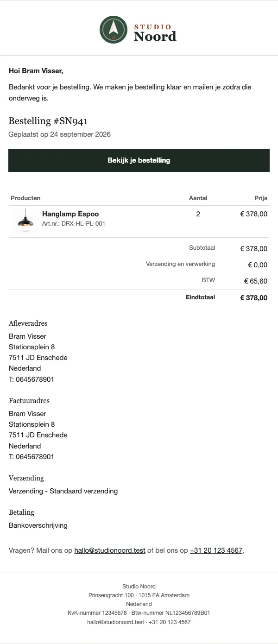This screenshot has width=278, height=644.
Task: Call +31 20 123 4567 link
Action: pyautogui.click(x=216, y=550)
